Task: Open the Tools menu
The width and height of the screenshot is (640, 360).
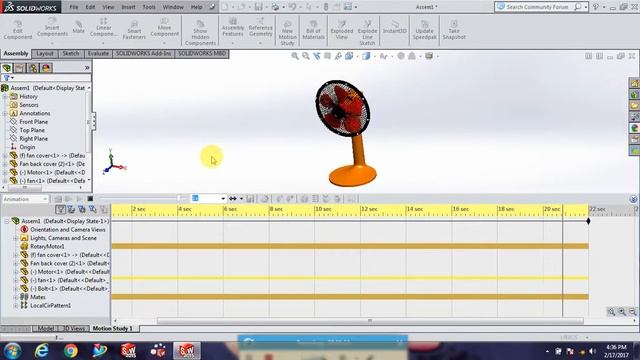Action: point(149,7)
